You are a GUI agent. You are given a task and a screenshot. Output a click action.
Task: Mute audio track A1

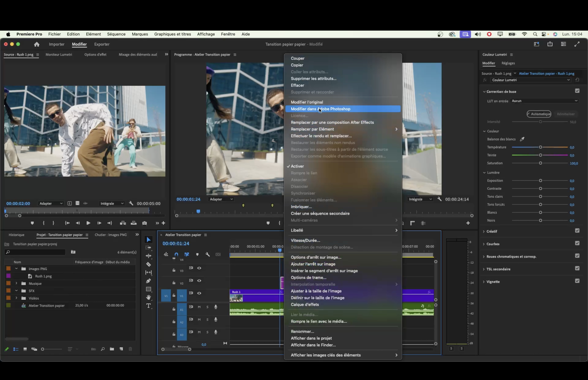(199, 307)
